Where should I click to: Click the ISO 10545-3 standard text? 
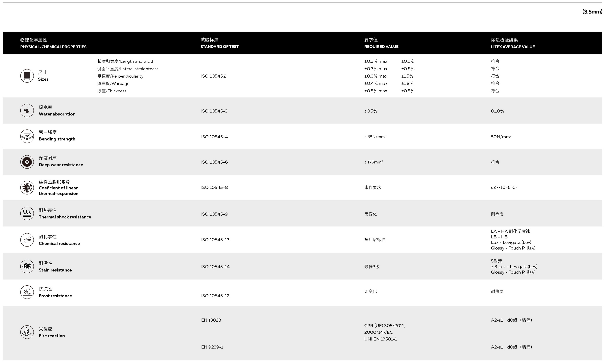[x=214, y=111]
